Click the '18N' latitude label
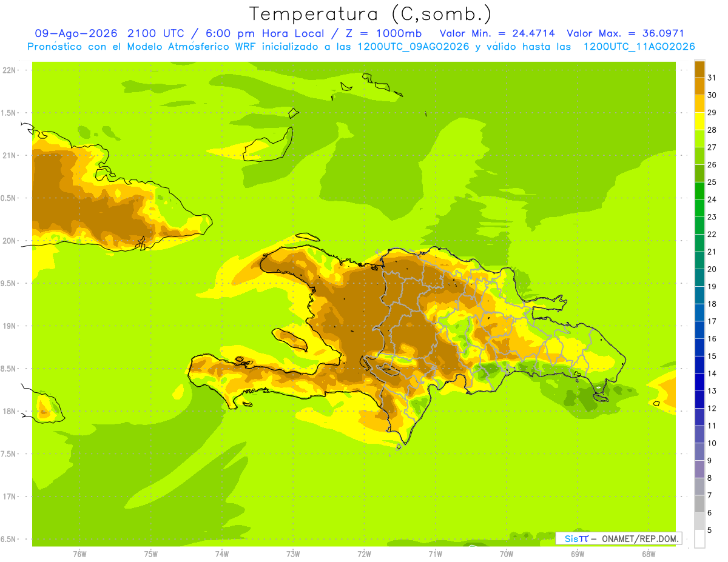728x562 pixels. (8, 411)
